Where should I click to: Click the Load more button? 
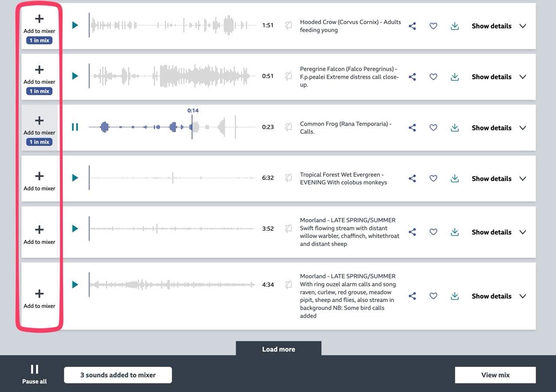(x=278, y=349)
